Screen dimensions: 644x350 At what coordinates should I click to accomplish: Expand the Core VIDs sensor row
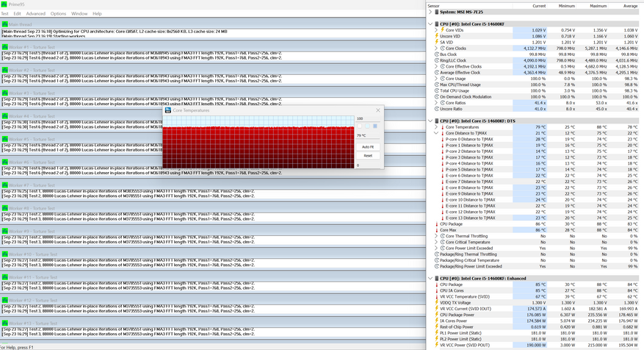(x=435, y=30)
